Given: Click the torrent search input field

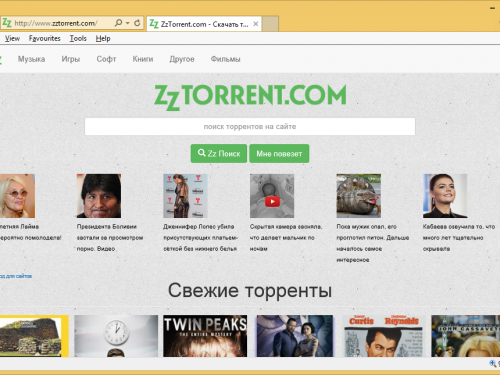Looking at the screenshot, I should click(x=250, y=126).
